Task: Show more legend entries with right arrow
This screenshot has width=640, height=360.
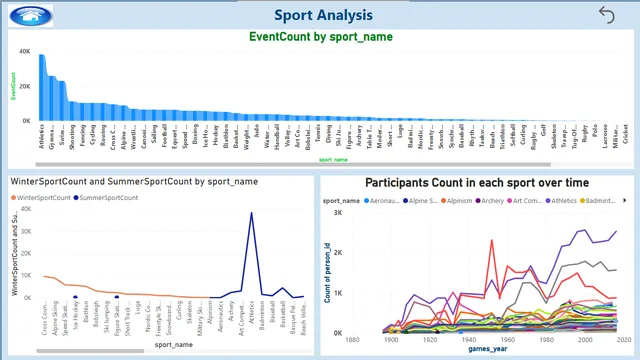Action: click(624, 200)
